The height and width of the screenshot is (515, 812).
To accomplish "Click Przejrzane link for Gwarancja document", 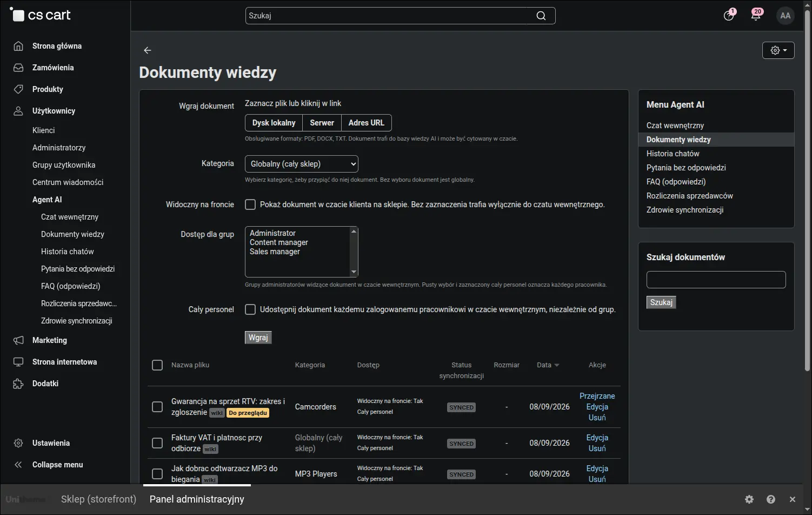I will tap(597, 396).
